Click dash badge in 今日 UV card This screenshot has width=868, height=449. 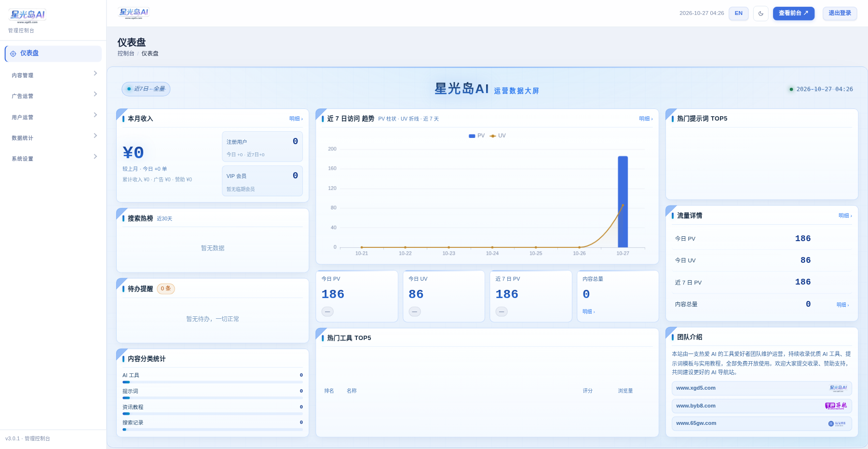coord(415,312)
